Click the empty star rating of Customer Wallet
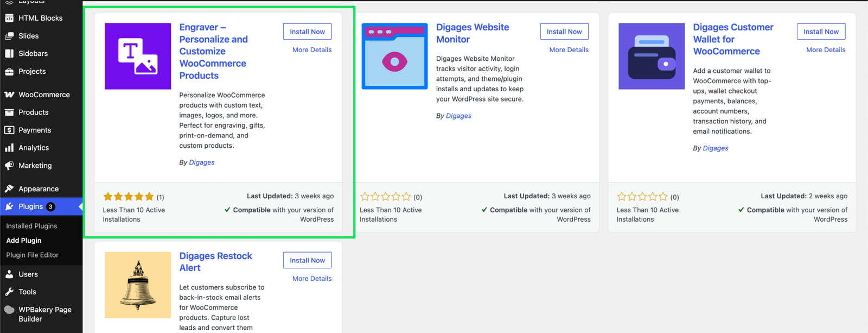Image resolution: width=868 pixels, height=333 pixels. coord(642,197)
